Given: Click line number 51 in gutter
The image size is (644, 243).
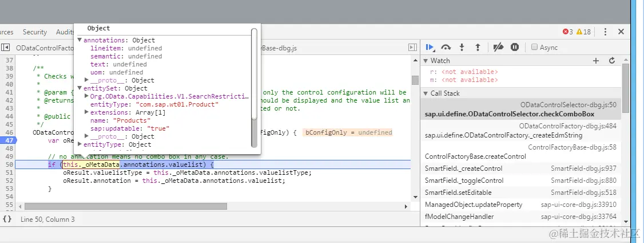Looking at the screenshot, I should [x=10, y=173].
